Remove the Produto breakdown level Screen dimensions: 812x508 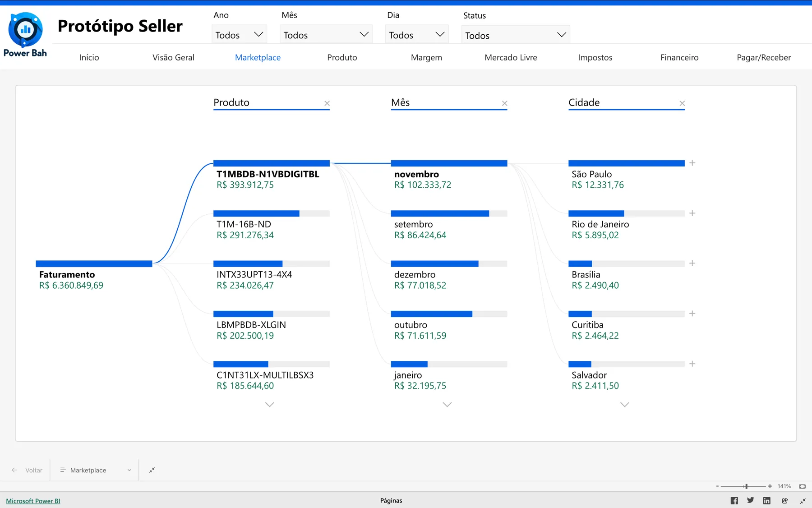click(327, 103)
